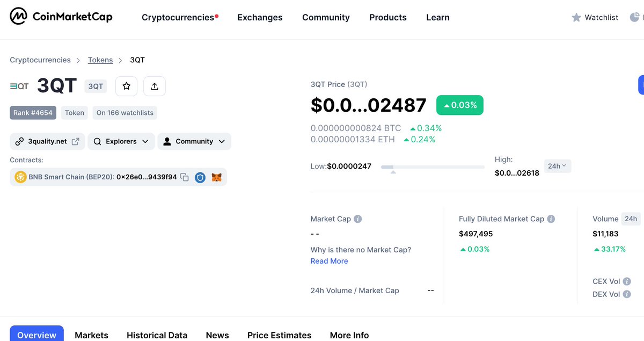This screenshot has width=644, height=341.
Task: Open the top navigation Community menu
Action: [326, 17]
